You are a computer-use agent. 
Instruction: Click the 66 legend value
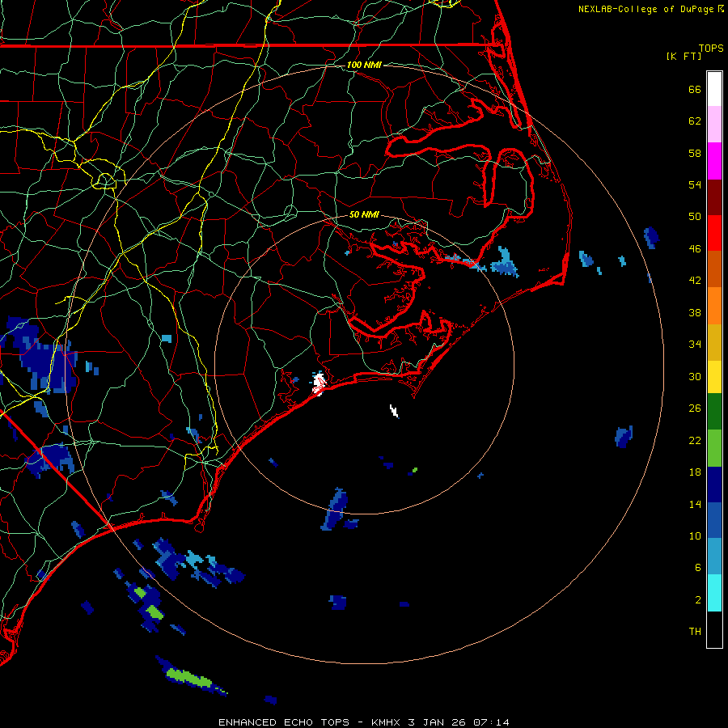[x=695, y=89]
